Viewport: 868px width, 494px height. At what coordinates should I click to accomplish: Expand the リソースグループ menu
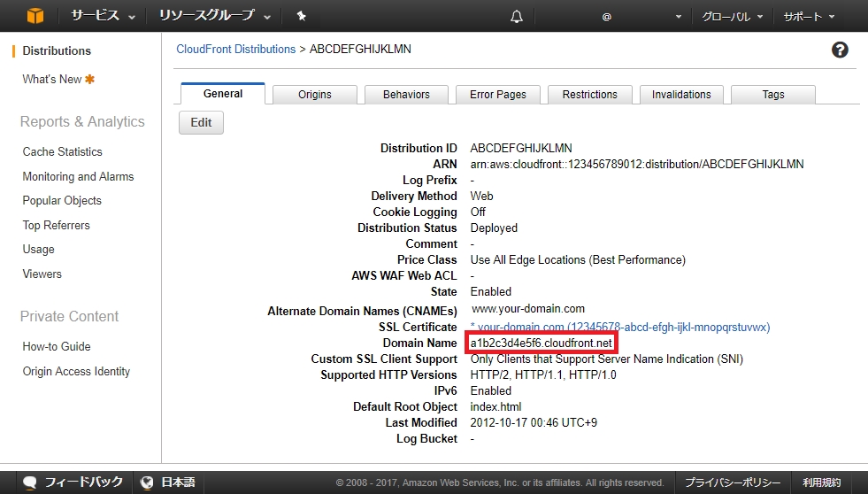pos(215,16)
